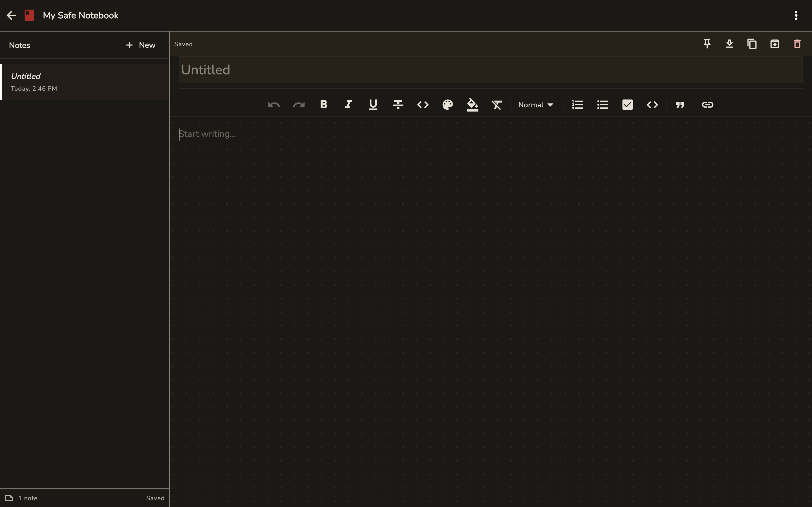Viewport: 812px width, 507px height.
Task: Redo the last edit
Action: (298, 104)
